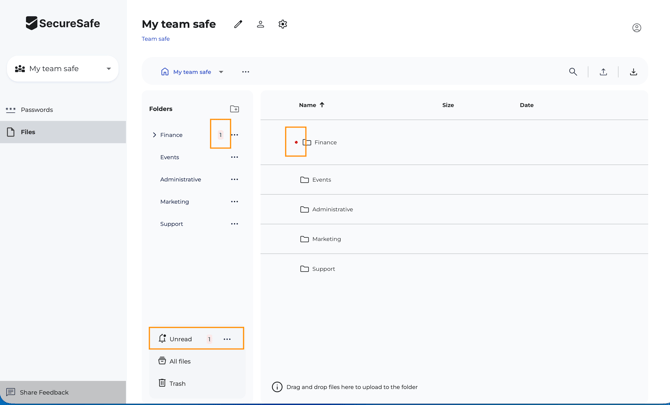The height and width of the screenshot is (405, 670).
Task: Show the Unread files list
Action: point(180,339)
